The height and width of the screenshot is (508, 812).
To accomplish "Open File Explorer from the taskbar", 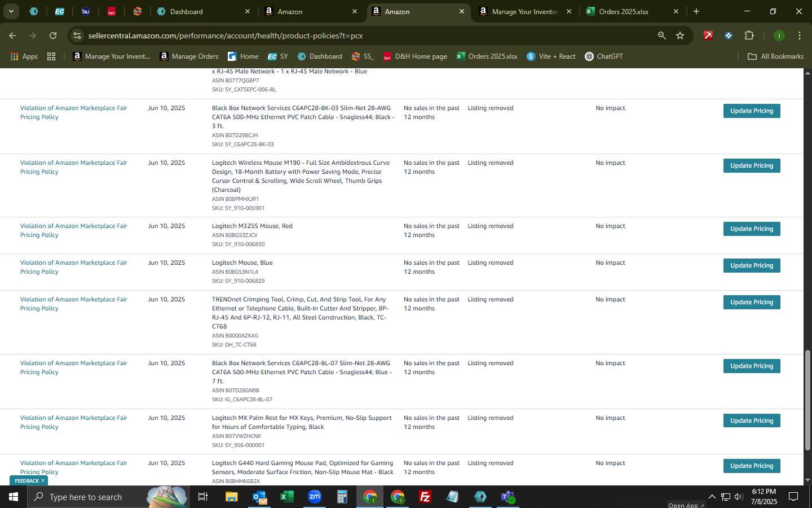I will pyautogui.click(x=232, y=497).
